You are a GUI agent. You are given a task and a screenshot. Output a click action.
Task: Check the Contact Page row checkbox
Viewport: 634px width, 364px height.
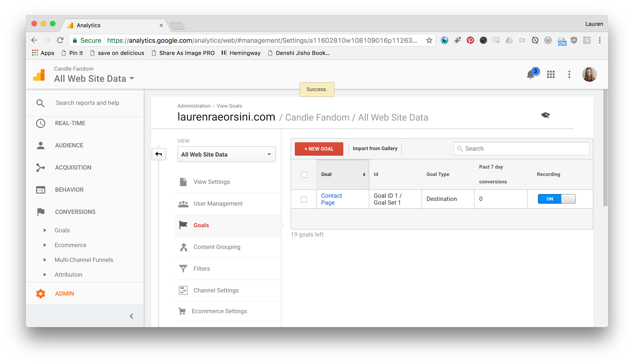[x=304, y=199]
